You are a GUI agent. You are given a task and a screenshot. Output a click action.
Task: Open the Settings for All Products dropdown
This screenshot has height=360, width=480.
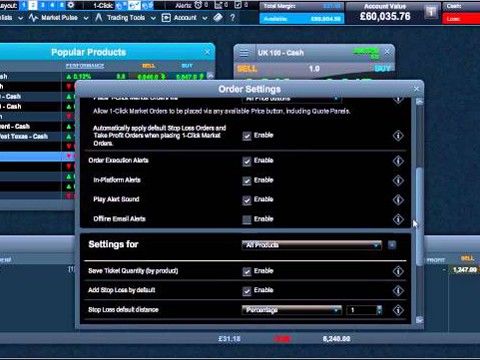311,245
